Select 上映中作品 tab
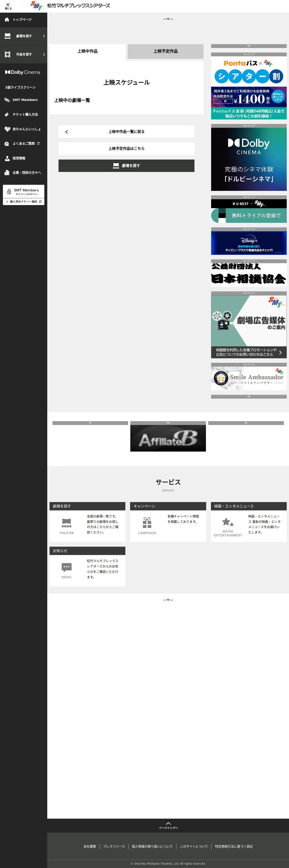This screenshot has height=868, width=289. point(88,51)
